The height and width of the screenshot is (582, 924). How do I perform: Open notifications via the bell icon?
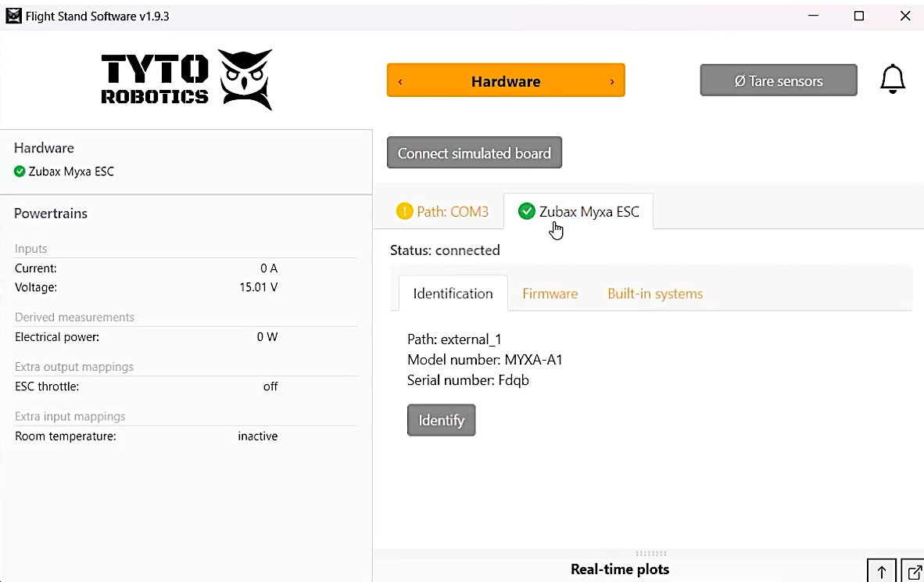tap(891, 78)
